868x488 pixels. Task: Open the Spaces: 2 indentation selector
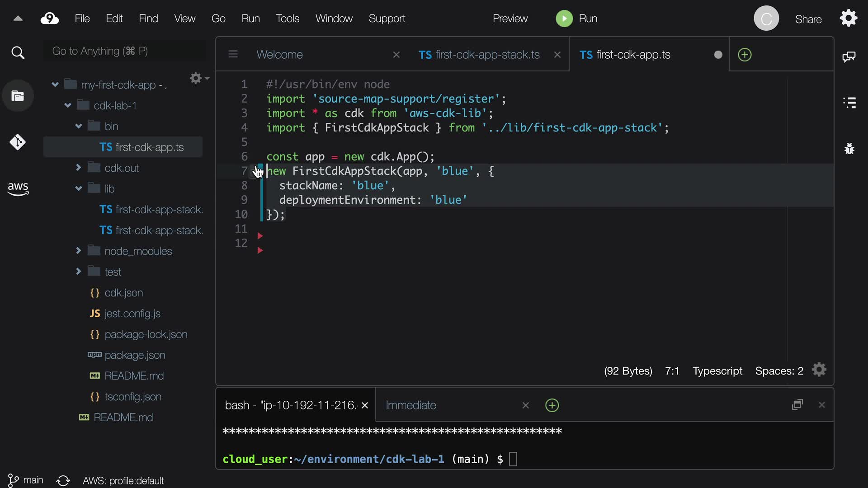[778, 371]
